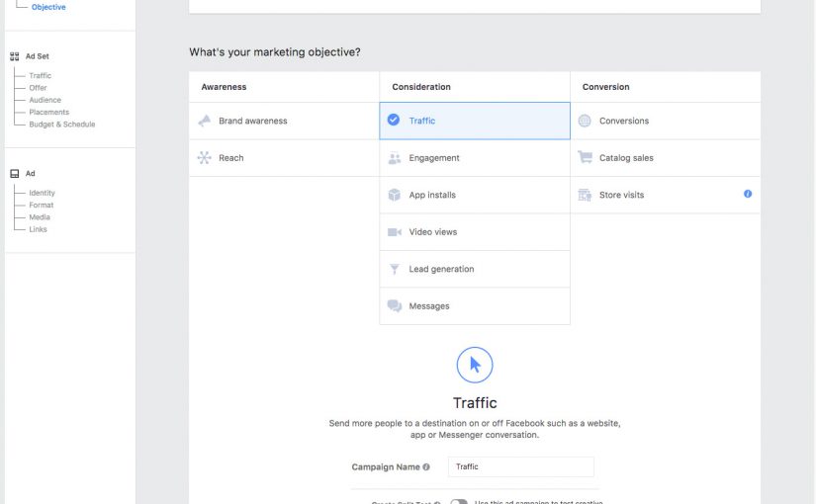The height and width of the screenshot is (504, 816).
Task: Click the Messages chat bubbles icon
Action: point(395,305)
